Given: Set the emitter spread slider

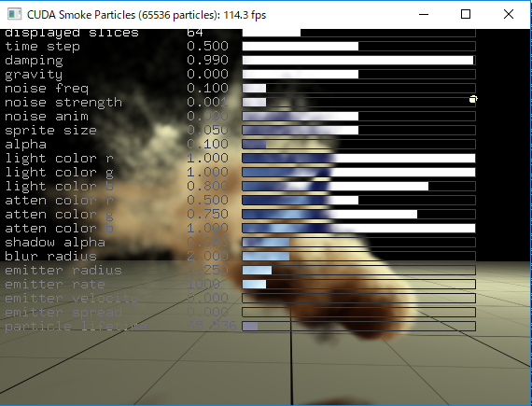Looking at the screenshot, I should 359,313.
